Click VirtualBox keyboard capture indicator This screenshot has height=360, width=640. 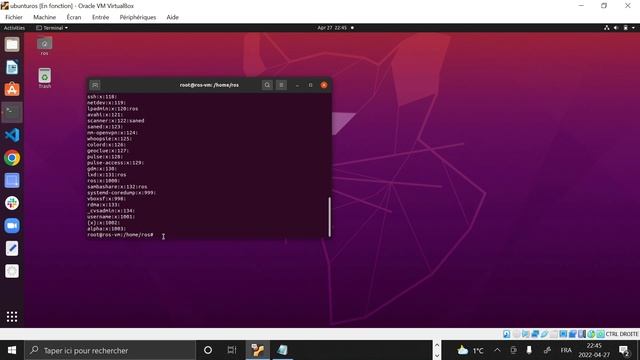[x=600, y=334]
